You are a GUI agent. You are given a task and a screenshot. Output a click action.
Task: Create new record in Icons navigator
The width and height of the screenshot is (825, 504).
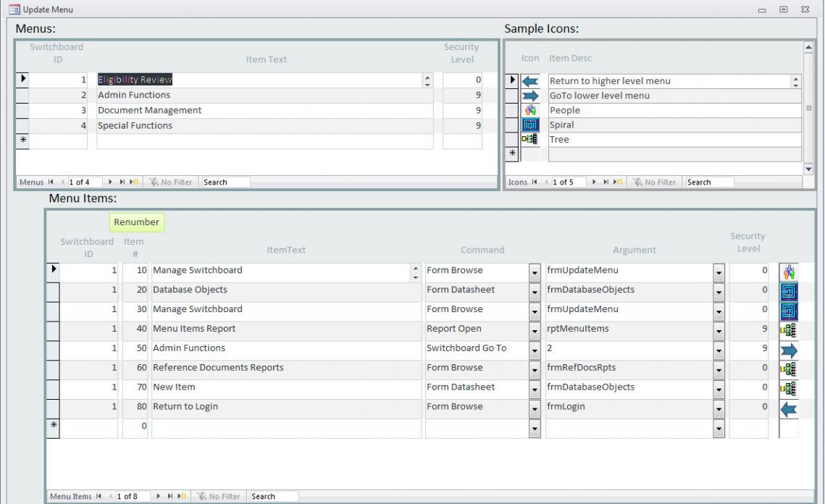point(618,182)
